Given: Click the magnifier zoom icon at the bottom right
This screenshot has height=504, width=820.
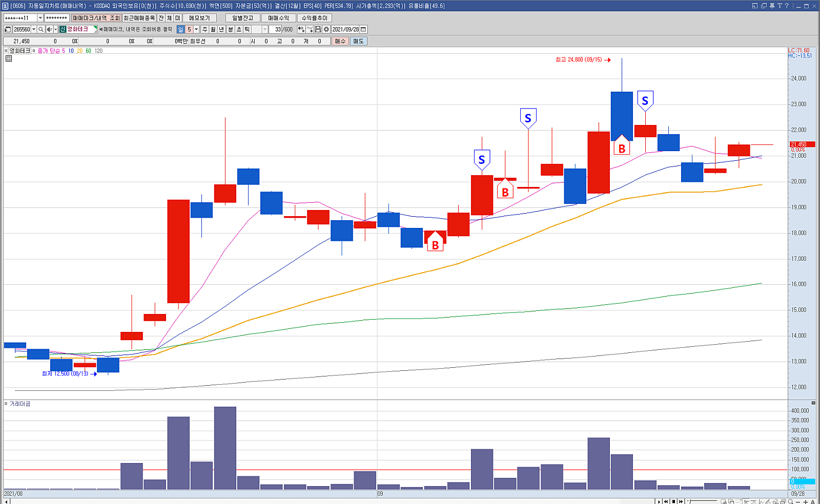Looking at the screenshot, I should point(791,501).
